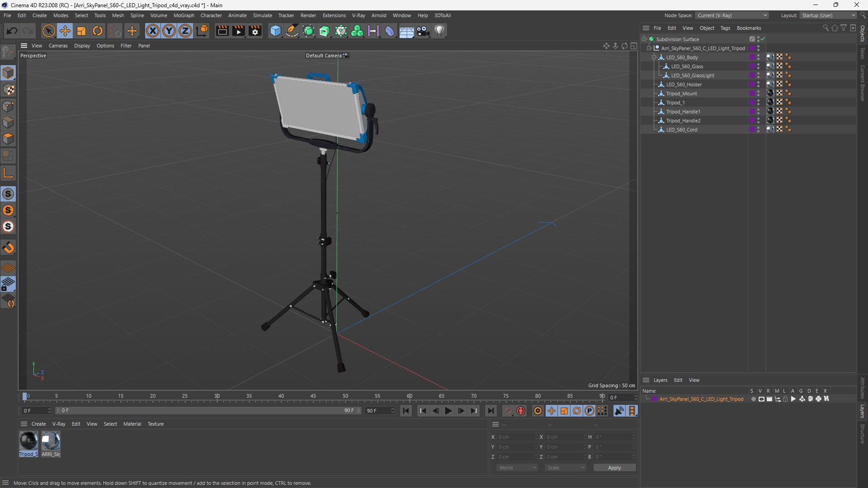Open the Extensions menu
This screenshot has height=488, width=868.
click(334, 15)
